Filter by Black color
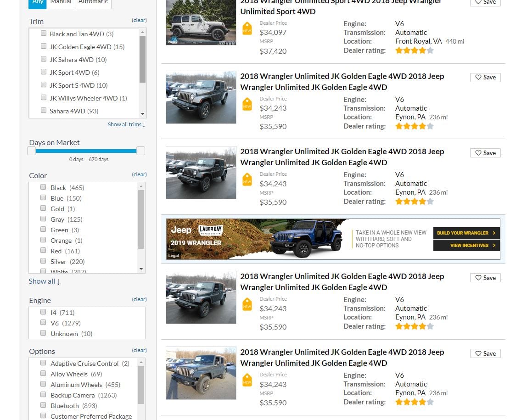Viewport: 516px width, 420px height. pyautogui.click(x=43, y=187)
